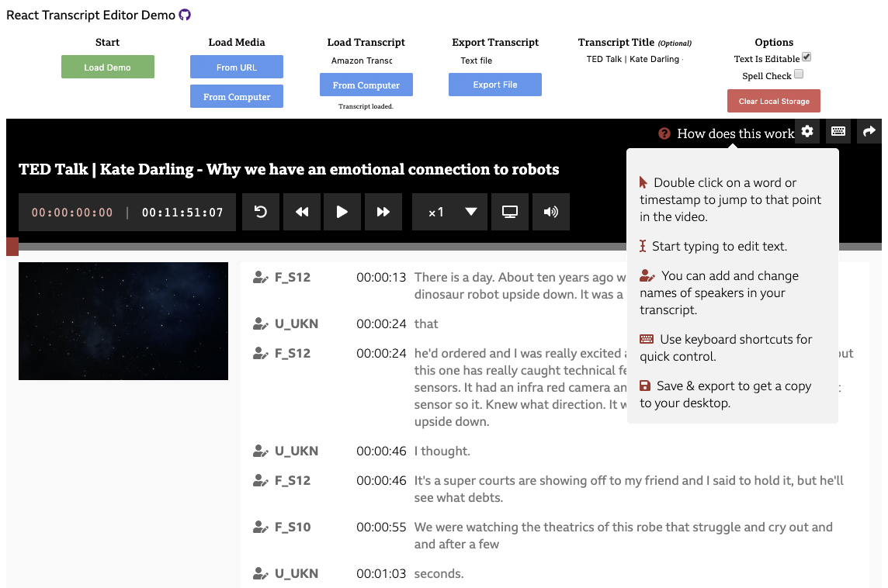Click the save floppy icon in help popup

644,386
